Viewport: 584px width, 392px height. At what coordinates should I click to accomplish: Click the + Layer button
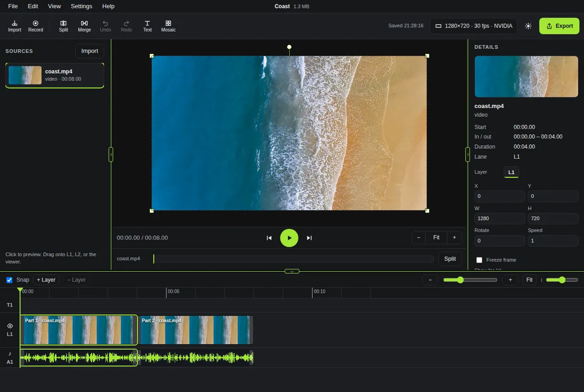pos(46,280)
